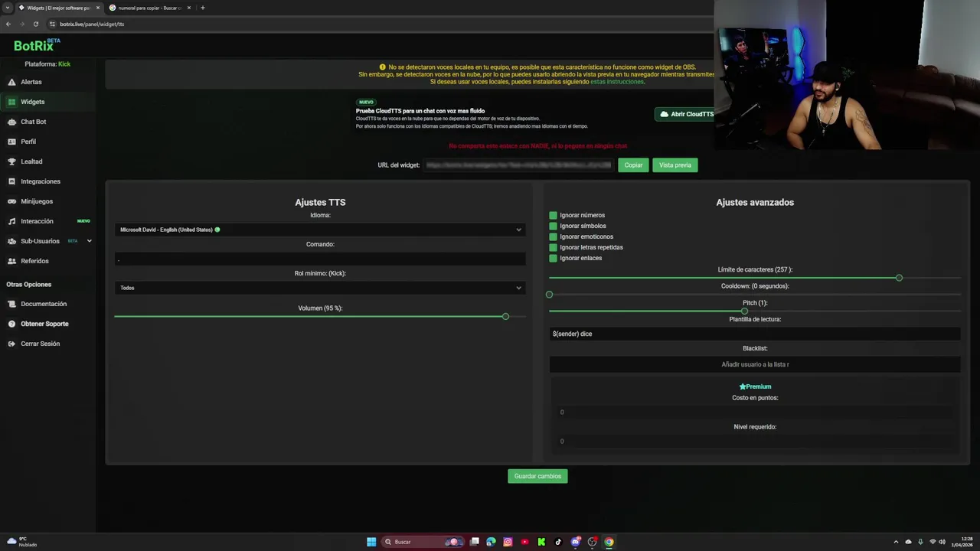The height and width of the screenshot is (551, 980).
Task: Click the Plantilla de lectura field
Action: [755, 334]
